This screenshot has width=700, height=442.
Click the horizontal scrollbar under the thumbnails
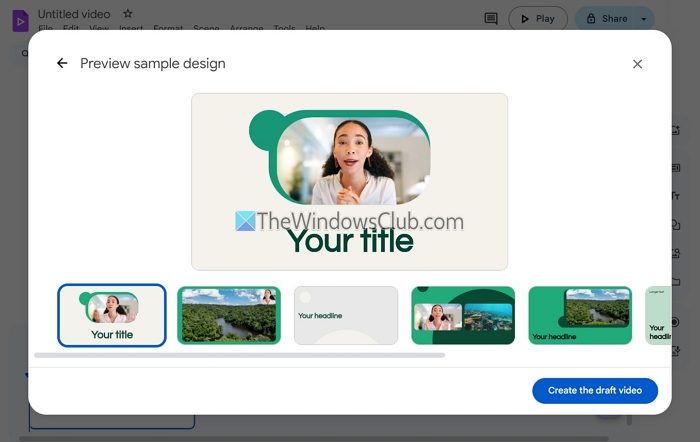(240, 355)
